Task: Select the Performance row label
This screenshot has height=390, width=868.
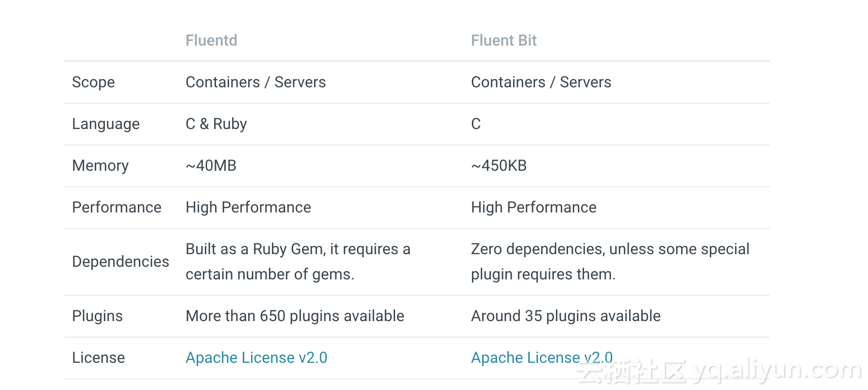Action: (117, 207)
